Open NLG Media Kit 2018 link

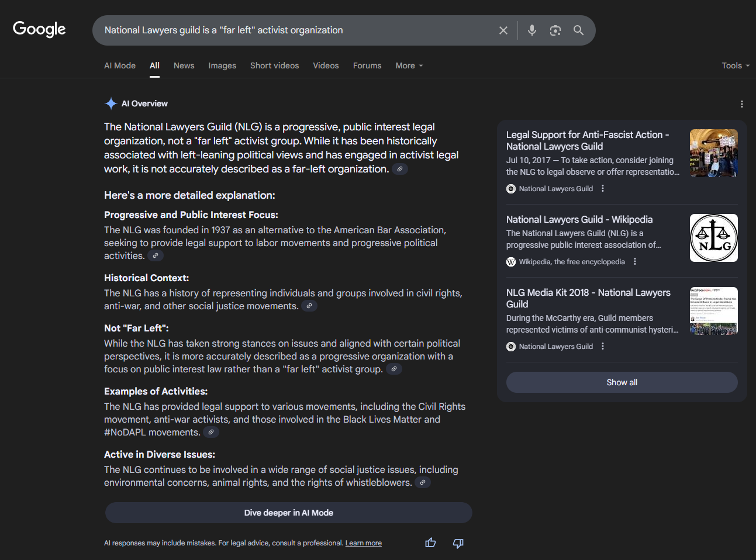(588, 298)
